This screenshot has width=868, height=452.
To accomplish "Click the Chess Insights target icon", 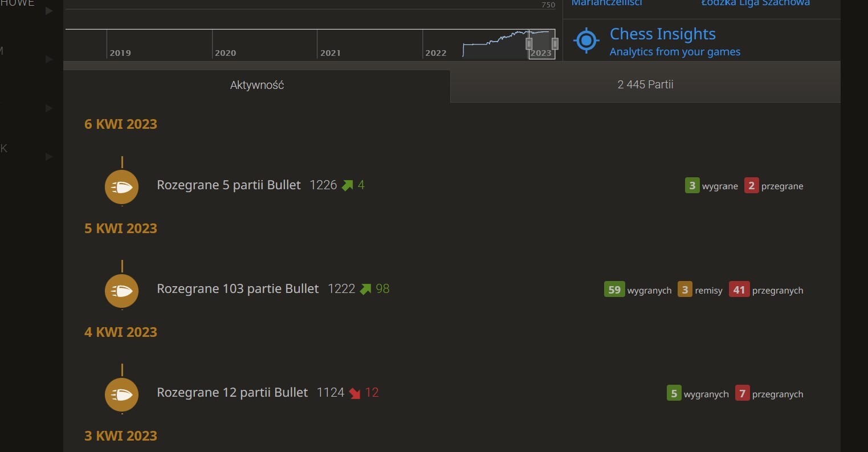I will pyautogui.click(x=586, y=41).
